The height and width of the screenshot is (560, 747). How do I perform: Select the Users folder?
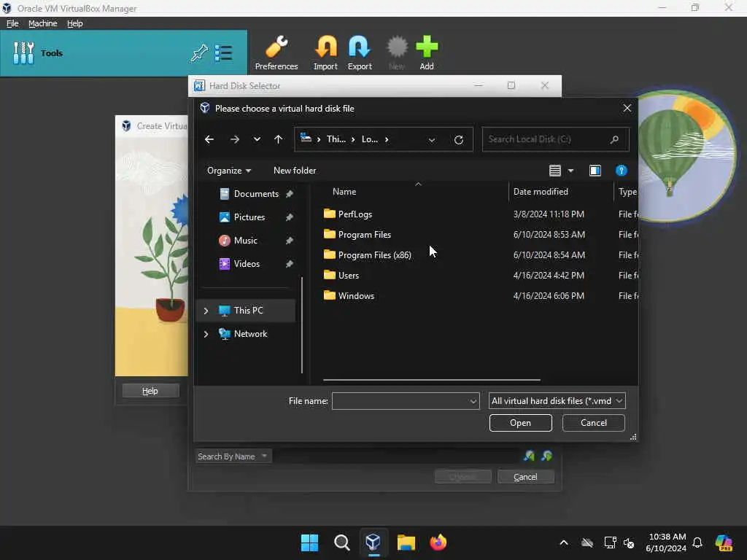(341, 276)
